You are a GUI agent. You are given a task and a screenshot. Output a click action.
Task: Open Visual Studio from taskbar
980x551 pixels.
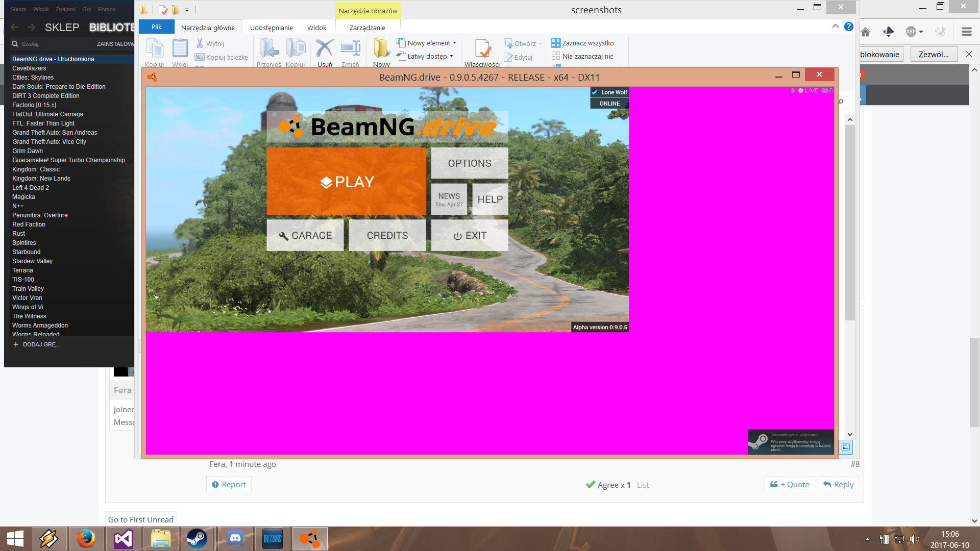pos(123,539)
